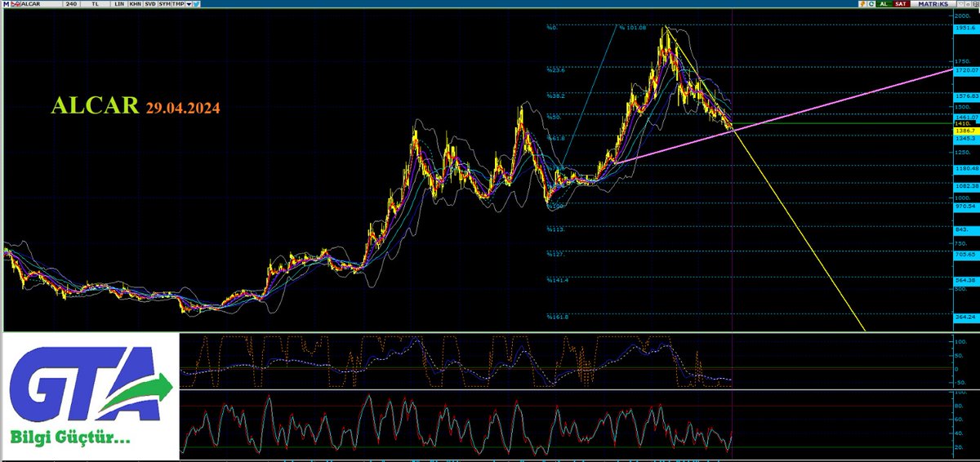Click the 1720.07 price axis label
Screen dimensions: 980x462
966,71
